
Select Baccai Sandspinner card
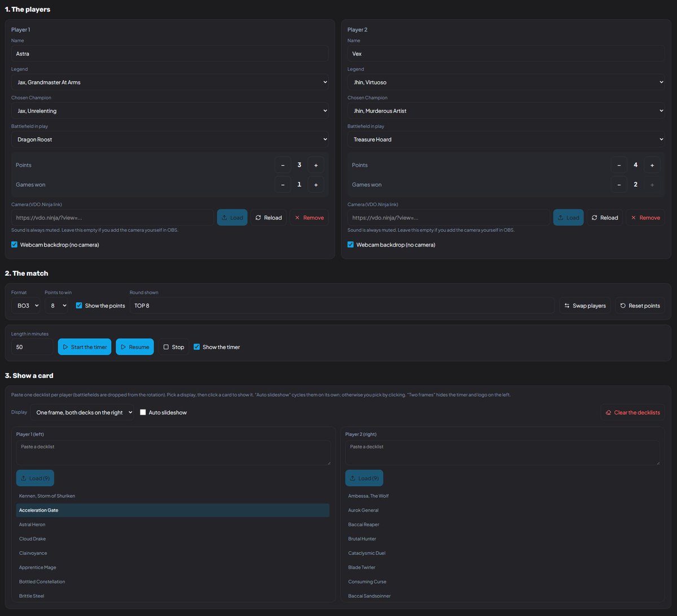[502, 596]
